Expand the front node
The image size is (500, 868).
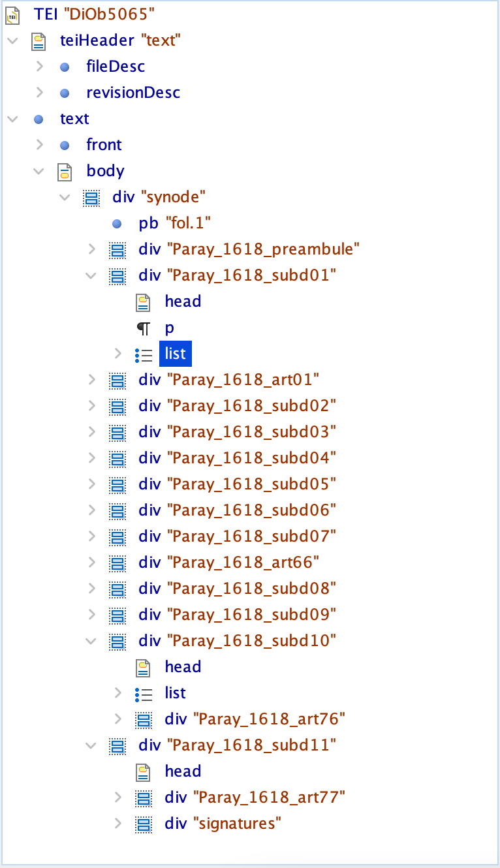coord(39,145)
